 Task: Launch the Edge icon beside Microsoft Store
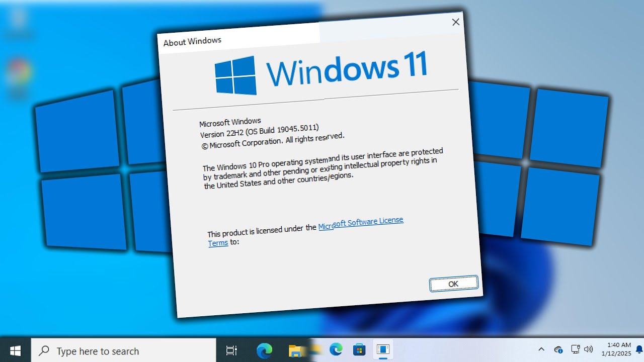(x=336, y=349)
